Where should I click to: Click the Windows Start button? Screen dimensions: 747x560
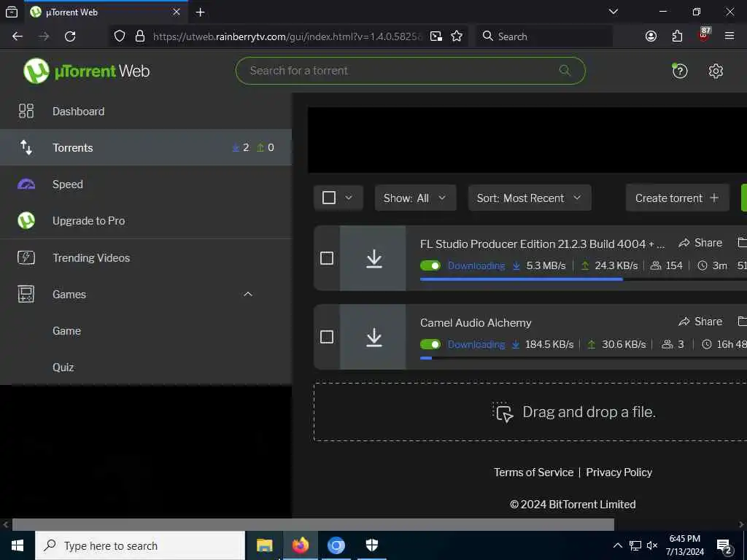(x=18, y=545)
